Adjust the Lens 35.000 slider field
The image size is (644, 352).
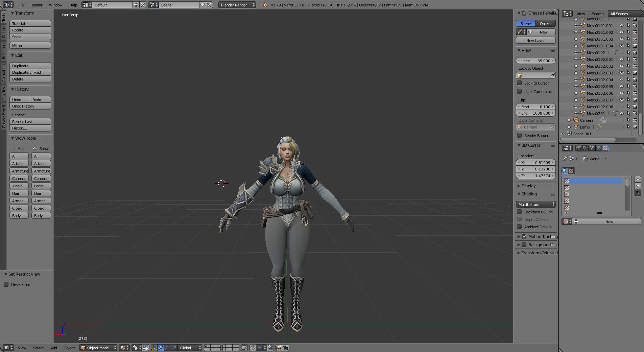[x=536, y=61]
